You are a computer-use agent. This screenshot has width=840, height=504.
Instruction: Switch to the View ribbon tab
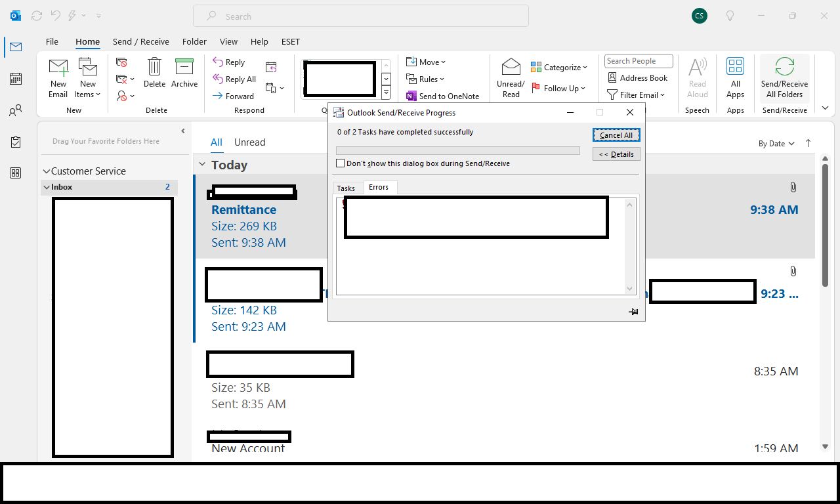coord(228,41)
